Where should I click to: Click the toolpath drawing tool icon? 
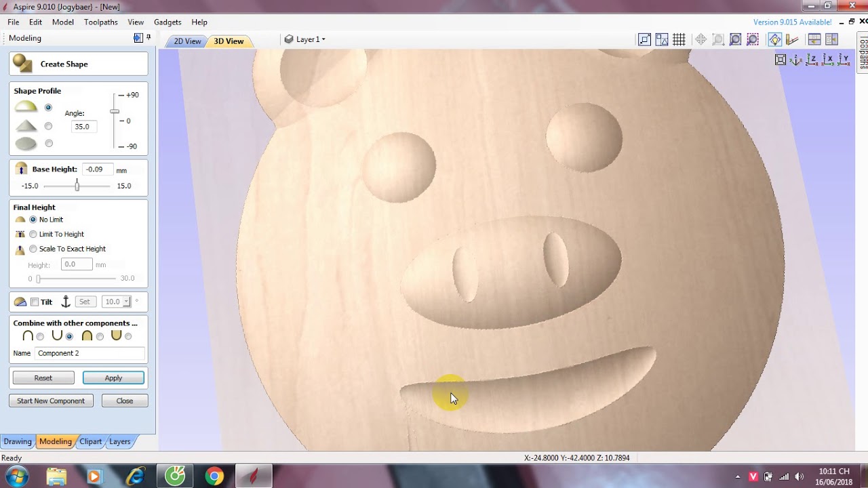pos(792,39)
